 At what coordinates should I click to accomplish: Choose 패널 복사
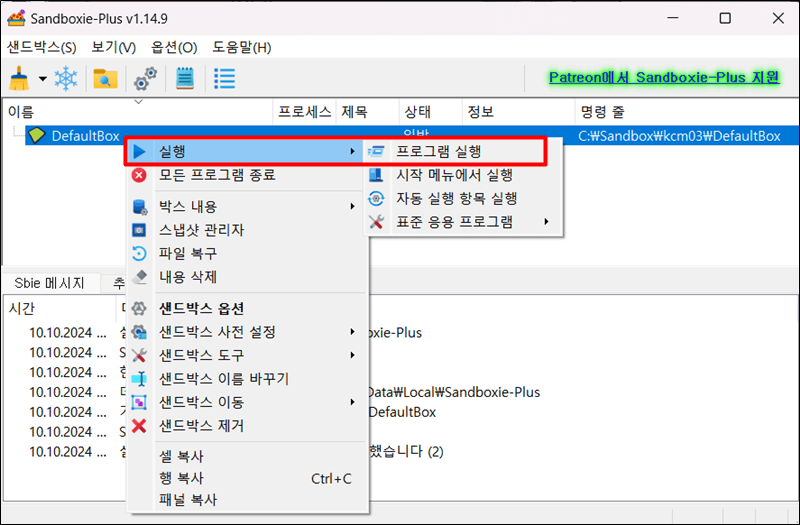(246, 499)
